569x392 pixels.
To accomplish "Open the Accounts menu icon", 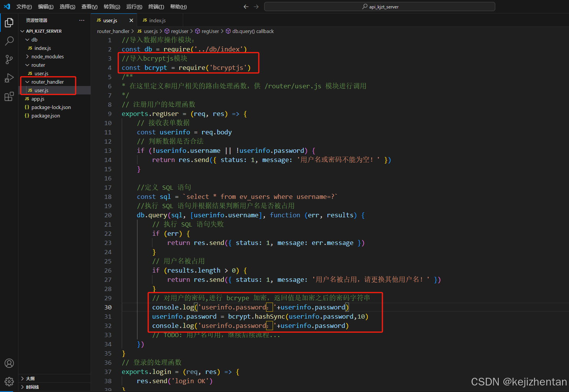I will tap(9, 363).
